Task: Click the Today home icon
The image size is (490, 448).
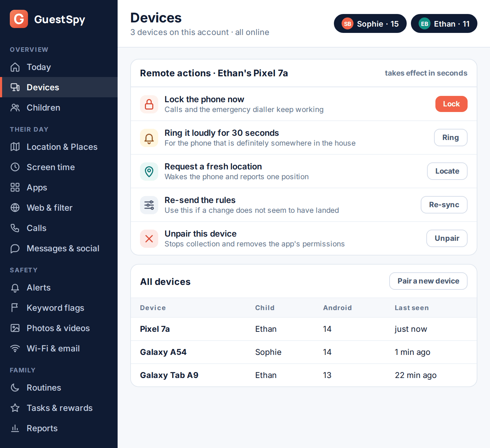Action: 15,67
